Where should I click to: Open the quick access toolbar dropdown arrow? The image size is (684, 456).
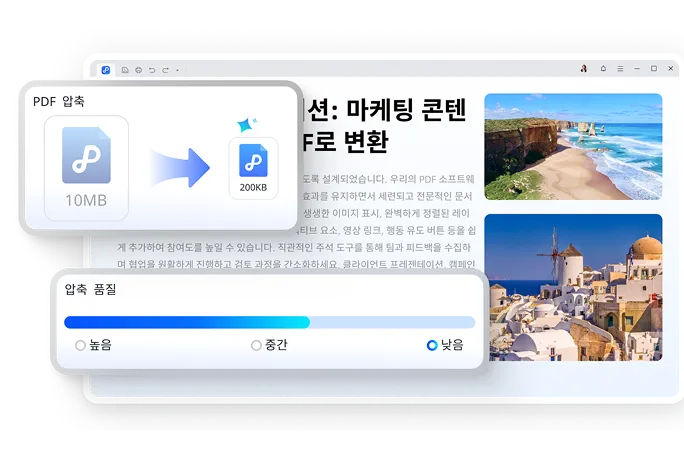(178, 70)
